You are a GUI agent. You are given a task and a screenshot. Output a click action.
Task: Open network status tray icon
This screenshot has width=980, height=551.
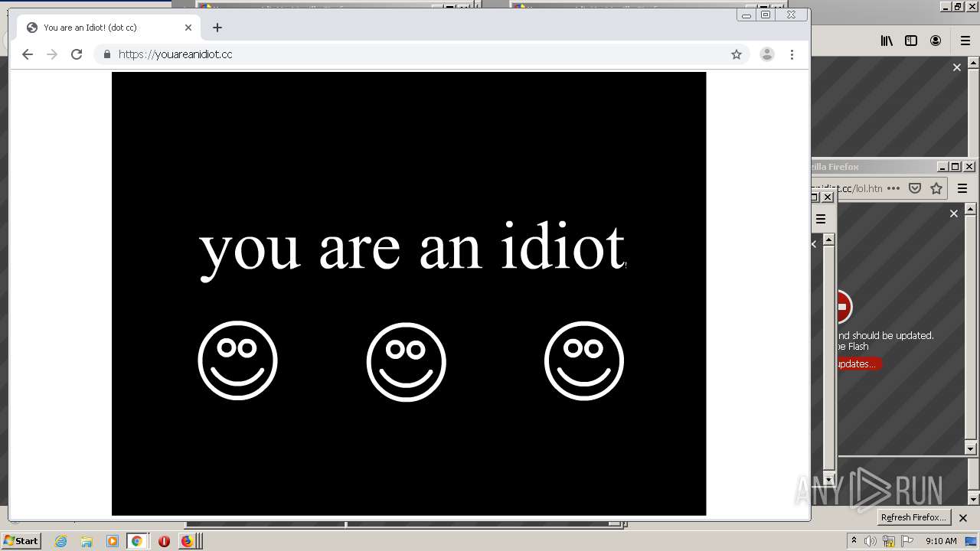click(x=889, y=541)
